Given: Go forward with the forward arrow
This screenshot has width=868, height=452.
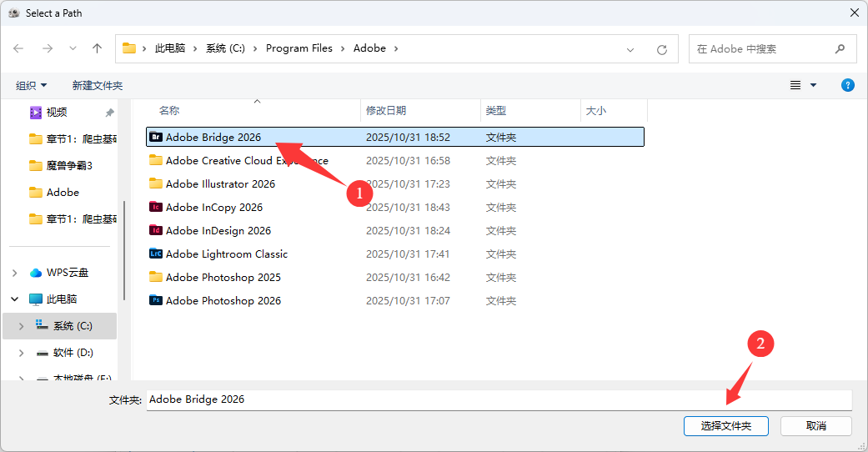Looking at the screenshot, I should [48, 48].
